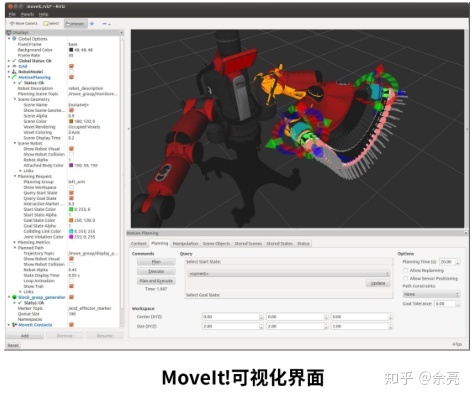Screen dimensions: 472x398
Task: Switch to the Scene Objects tab
Action: [x=216, y=244]
